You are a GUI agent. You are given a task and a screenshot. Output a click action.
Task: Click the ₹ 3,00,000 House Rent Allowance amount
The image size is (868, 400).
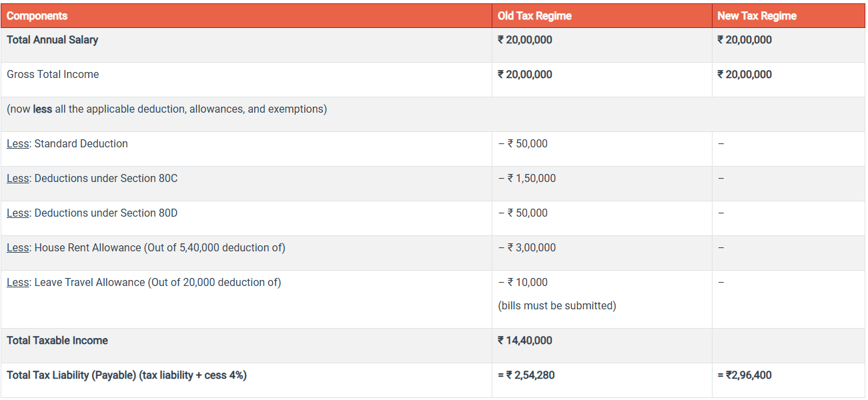click(x=527, y=247)
